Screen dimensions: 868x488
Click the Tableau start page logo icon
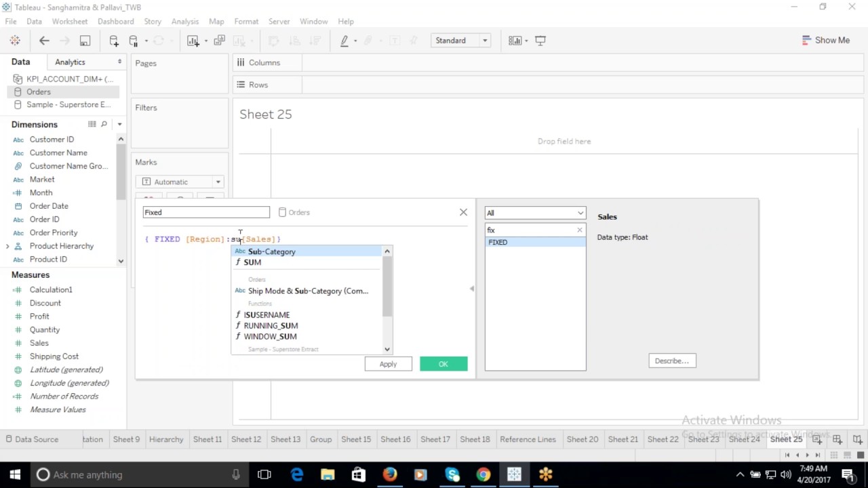[x=15, y=41]
